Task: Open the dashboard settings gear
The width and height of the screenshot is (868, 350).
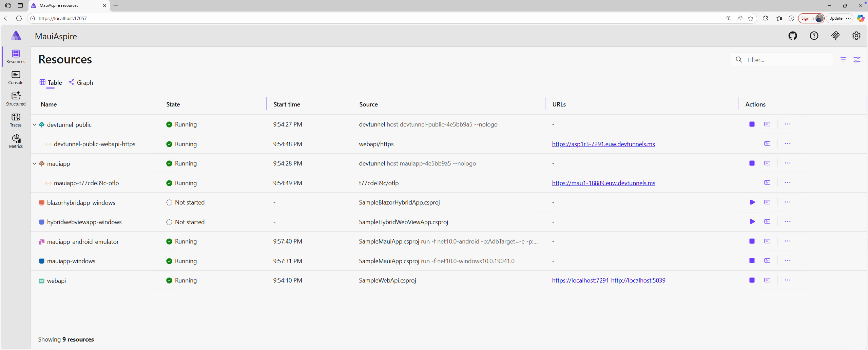Action: click(856, 36)
